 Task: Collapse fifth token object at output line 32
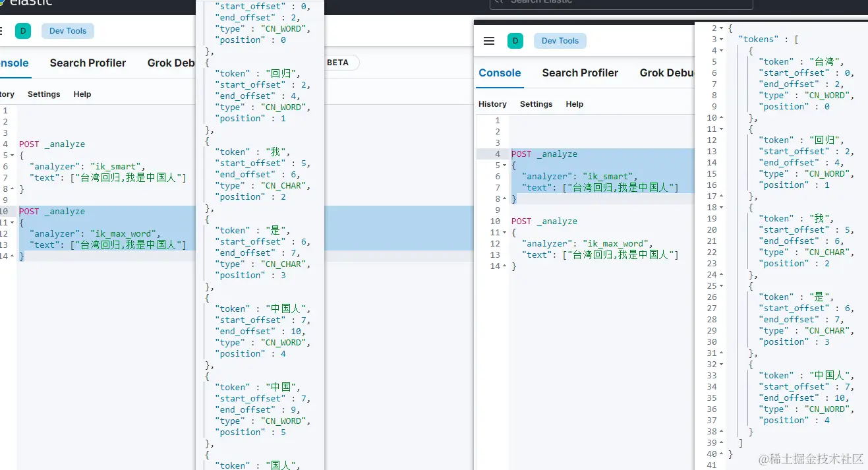[721, 365]
